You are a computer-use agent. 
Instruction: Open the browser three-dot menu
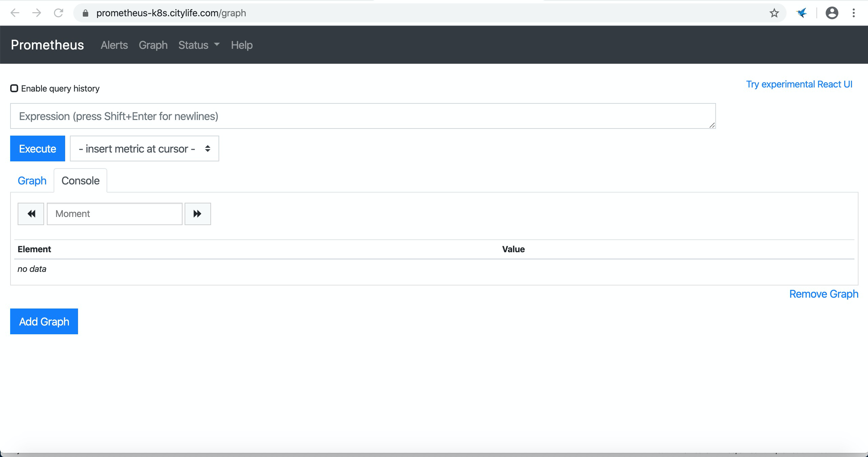(854, 13)
